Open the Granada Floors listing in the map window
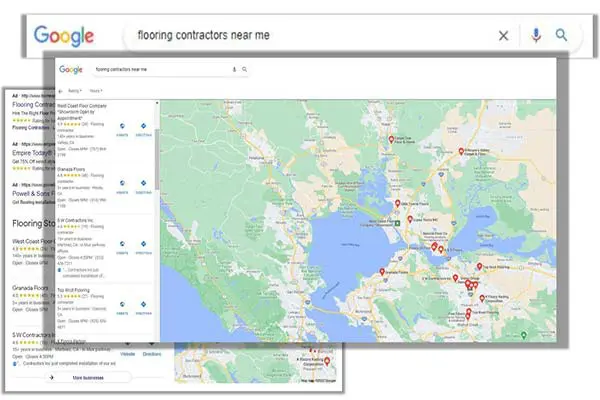 tap(71, 169)
